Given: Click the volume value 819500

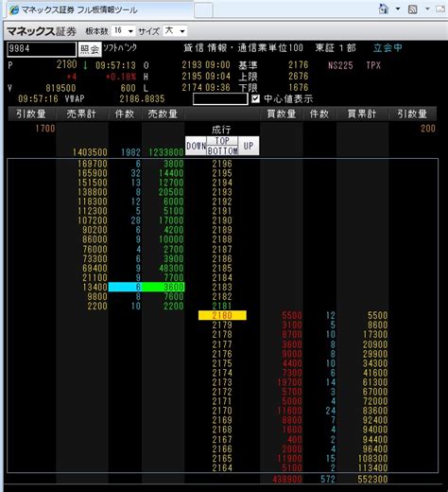Looking at the screenshot, I should 60,88.
